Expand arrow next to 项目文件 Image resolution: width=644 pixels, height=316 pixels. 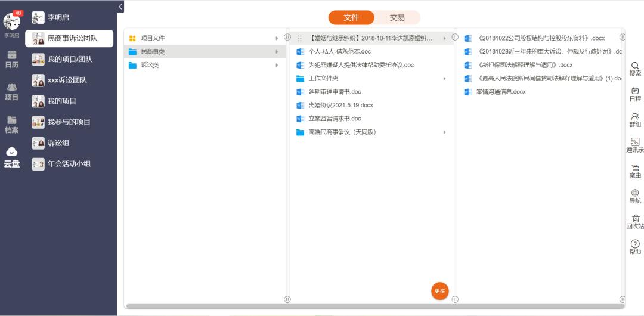click(277, 38)
